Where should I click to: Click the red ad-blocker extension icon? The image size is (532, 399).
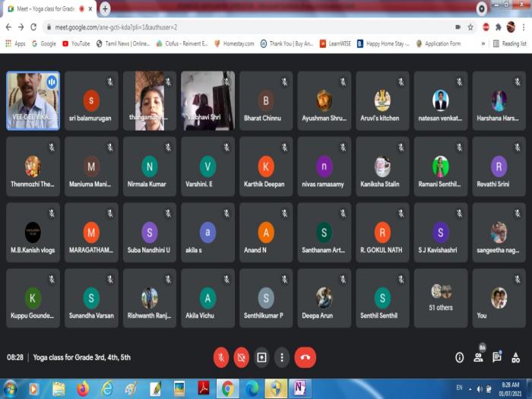486,27
